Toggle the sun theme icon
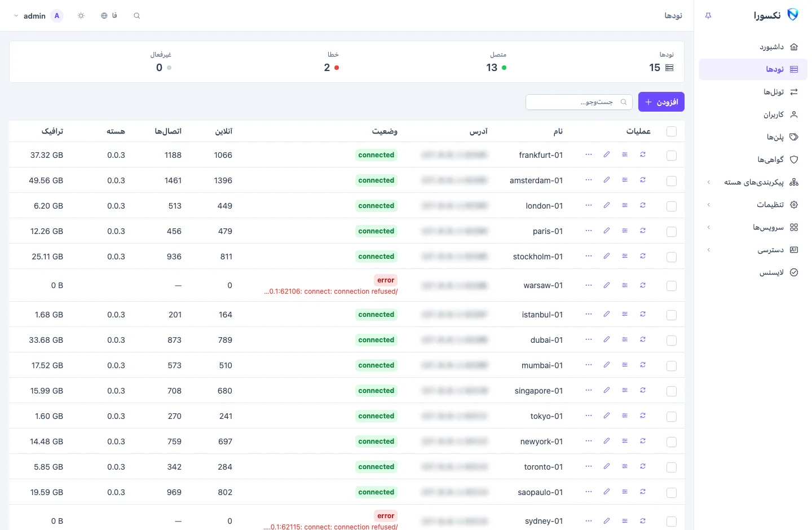The width and height of the screenshot is (812, 530). tap(81, 16)
